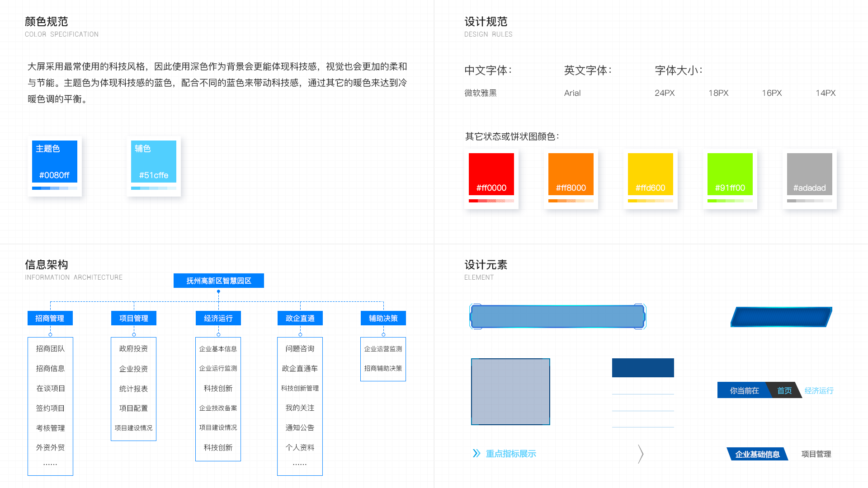Image resolution: width=868 pixels, height=488 pixels.
Task: Open the 政企直通 category node
Action: pos(300,318)
